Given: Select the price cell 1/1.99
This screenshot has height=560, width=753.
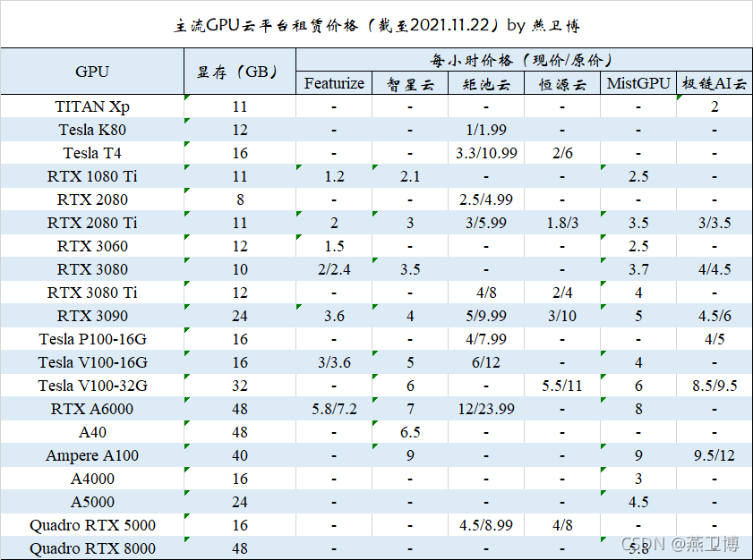Looking at the screenshot, I should pyautogui.click(x=486, y=130).
